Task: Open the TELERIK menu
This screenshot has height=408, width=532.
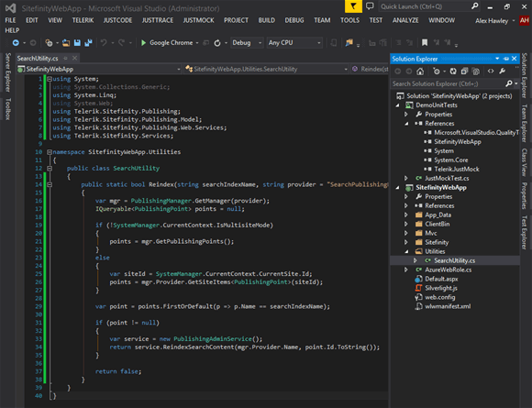Action: [83, 20]
